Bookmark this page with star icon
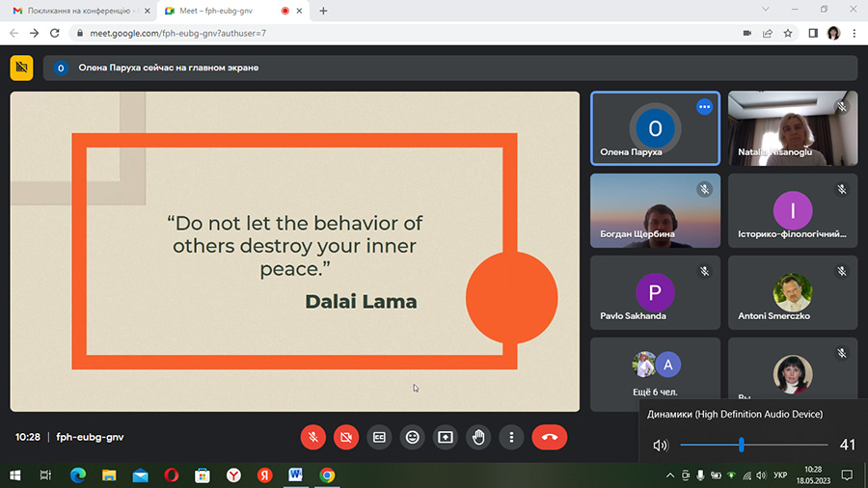Viewport: 868px width, 488px height. [788, 33]
